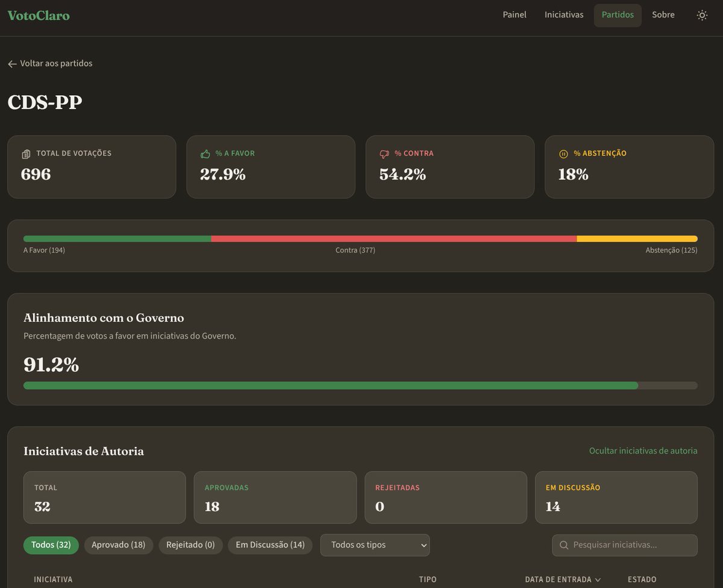The height and width of the screenshot is (588, 723).
Task: Click the thumbs-down icon beside % Contra
Action: pyautogui.click(x=384, y=154)
